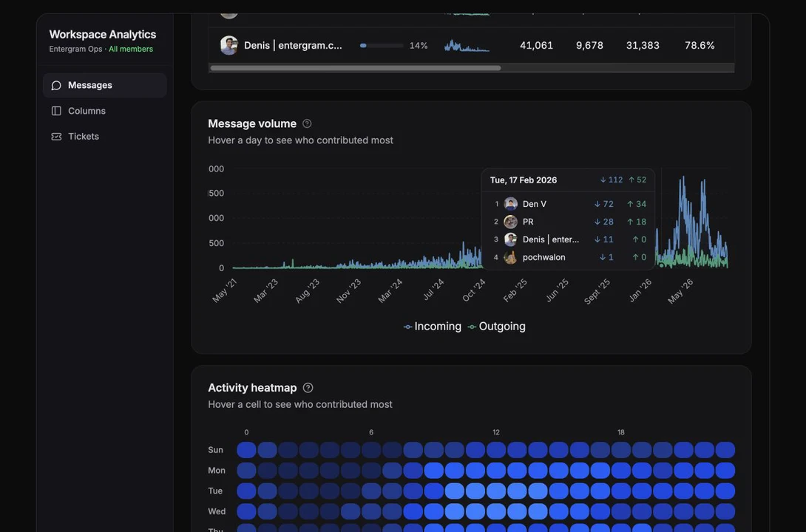Click the pochwalon avatar in tooltip
The width and height of the screenshot is (806, 532).
click(x=510, y=257)
